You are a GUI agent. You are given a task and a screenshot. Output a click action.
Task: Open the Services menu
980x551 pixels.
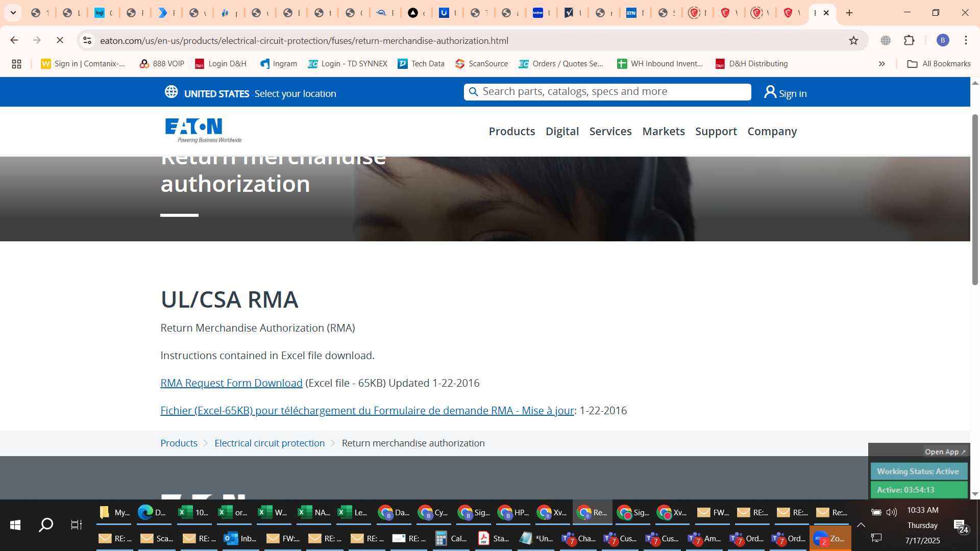(610, 132)
